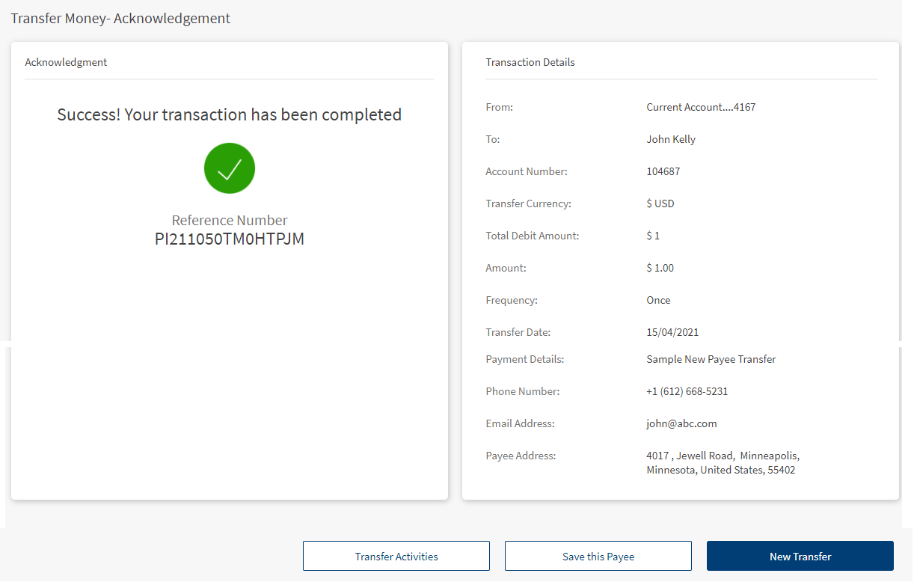Click phone number +1 (612) 668-5231

pyautogui.click(x=687, y=391)
